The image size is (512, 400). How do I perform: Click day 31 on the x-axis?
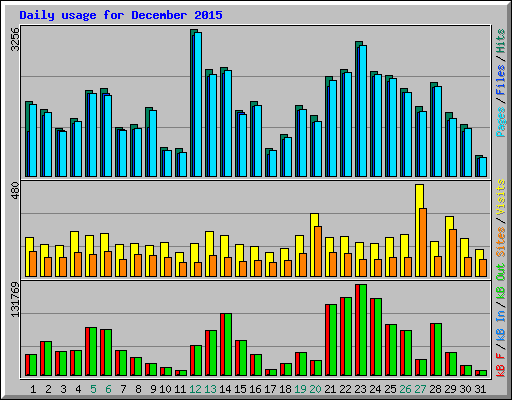(481, 389)
